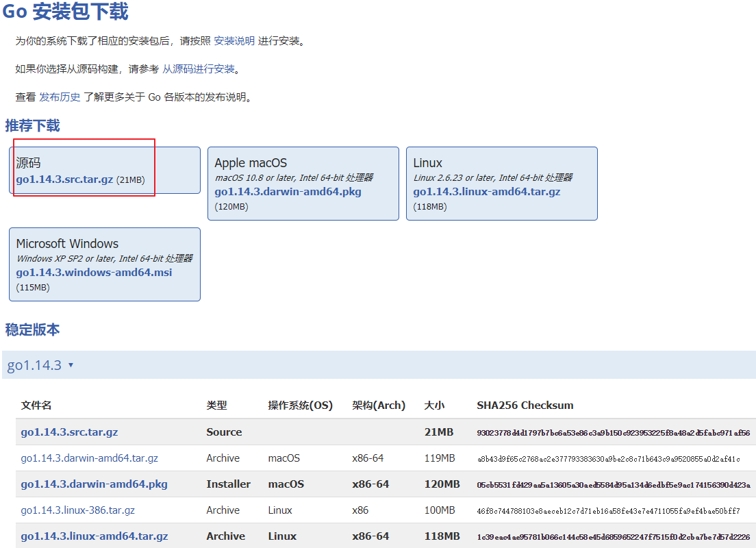Click the SHA256 Checksum column header
756x548 pixels.
point(525,406)
